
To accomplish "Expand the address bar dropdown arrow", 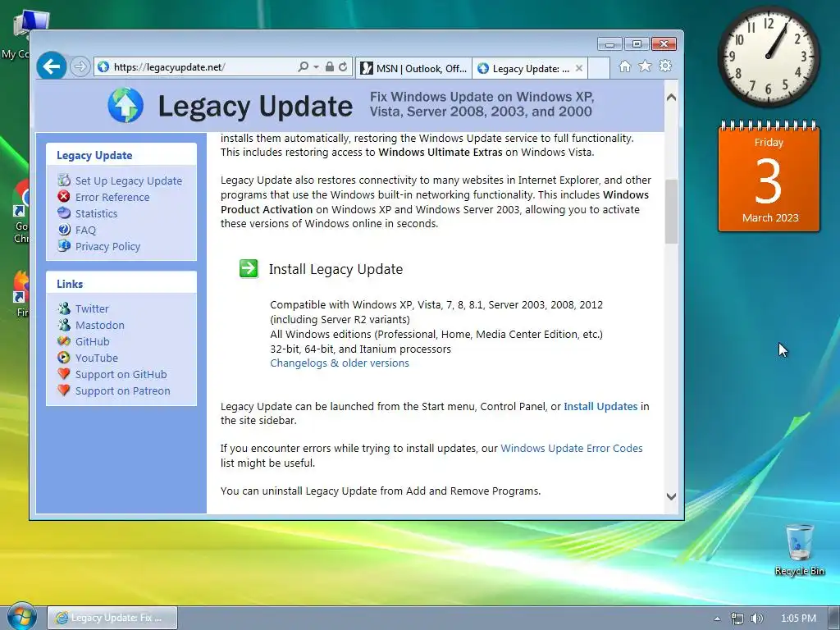I will click(316, 67).
